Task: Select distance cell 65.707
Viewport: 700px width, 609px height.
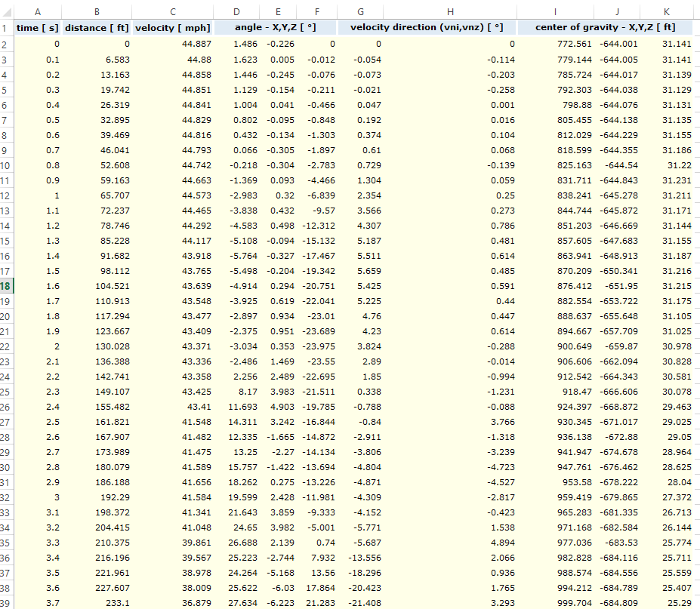Action: (x=97, y=195)
